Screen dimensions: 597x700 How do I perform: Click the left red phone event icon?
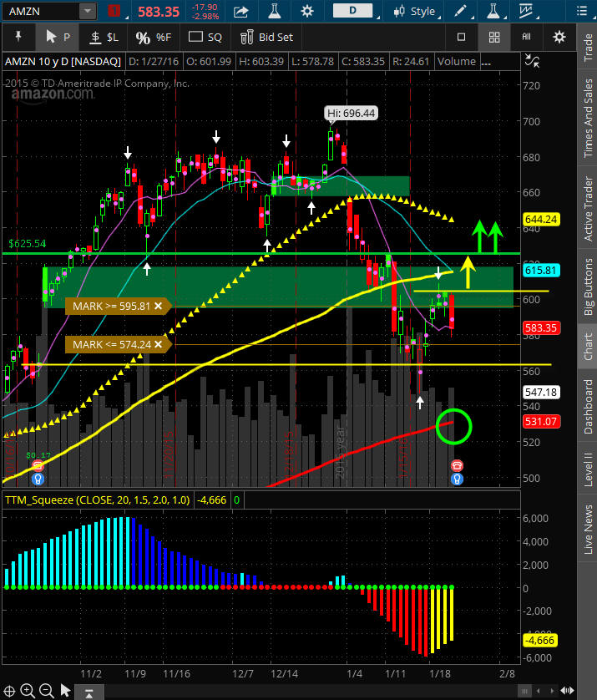click(x=38, y=466)
